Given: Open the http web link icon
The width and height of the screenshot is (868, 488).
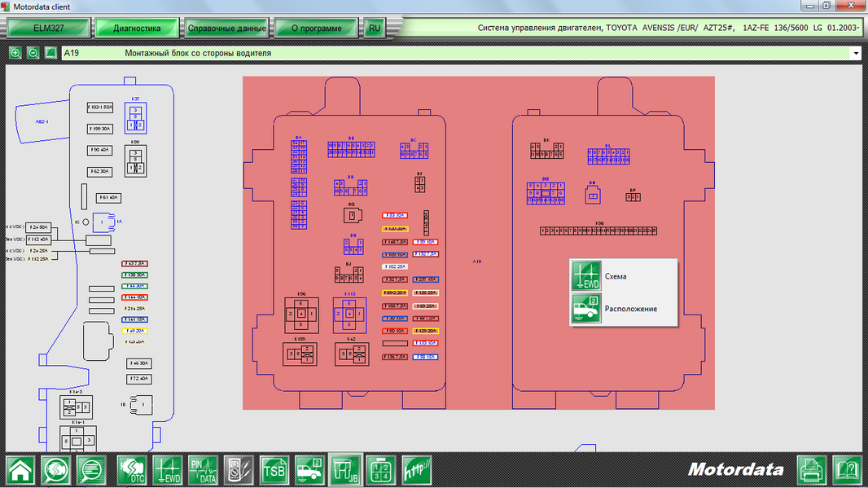Looking at the screenshot, I should pyautogui.click(x=416, y=470).
